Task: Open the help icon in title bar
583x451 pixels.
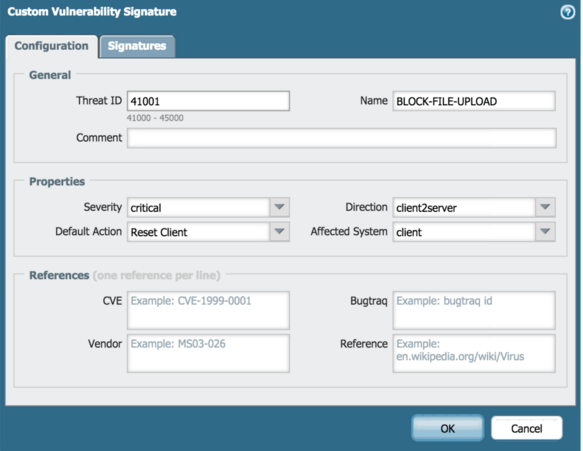Action: coord(567,12)
